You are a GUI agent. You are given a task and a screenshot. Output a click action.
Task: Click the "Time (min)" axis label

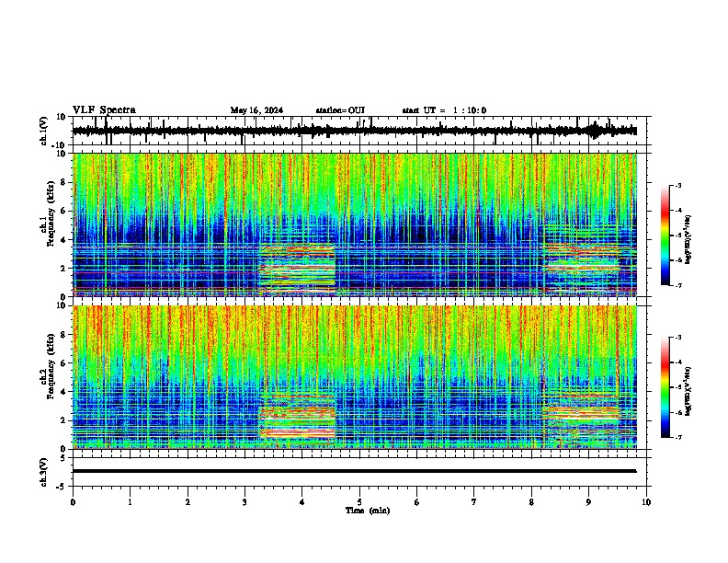coord(368,511)
